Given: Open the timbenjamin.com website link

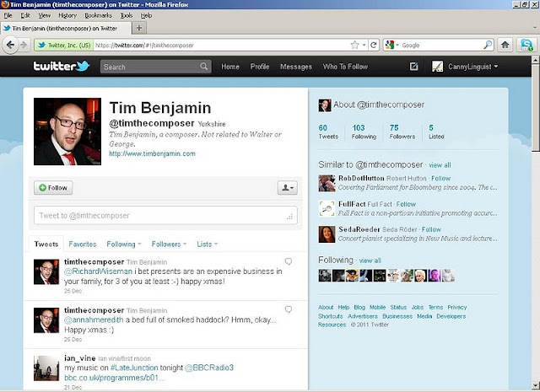Looking at the screenshot, I should pos(152,153).
